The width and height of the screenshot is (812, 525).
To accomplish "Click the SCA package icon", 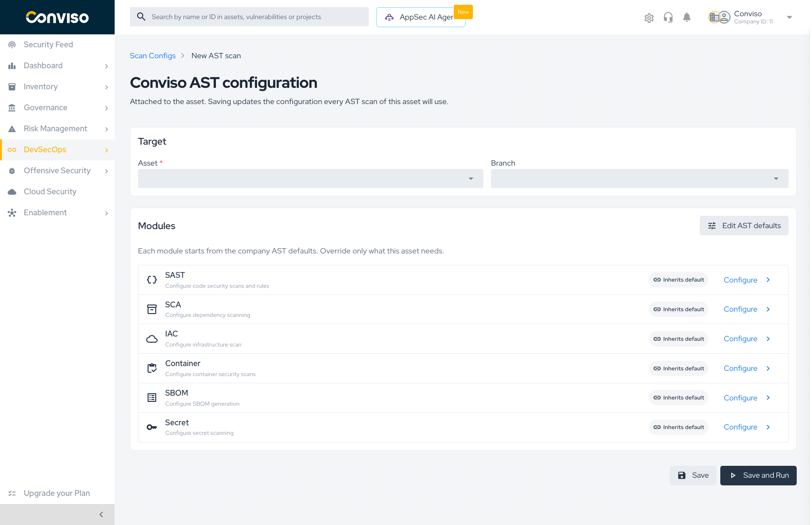I will pos(152,309).
